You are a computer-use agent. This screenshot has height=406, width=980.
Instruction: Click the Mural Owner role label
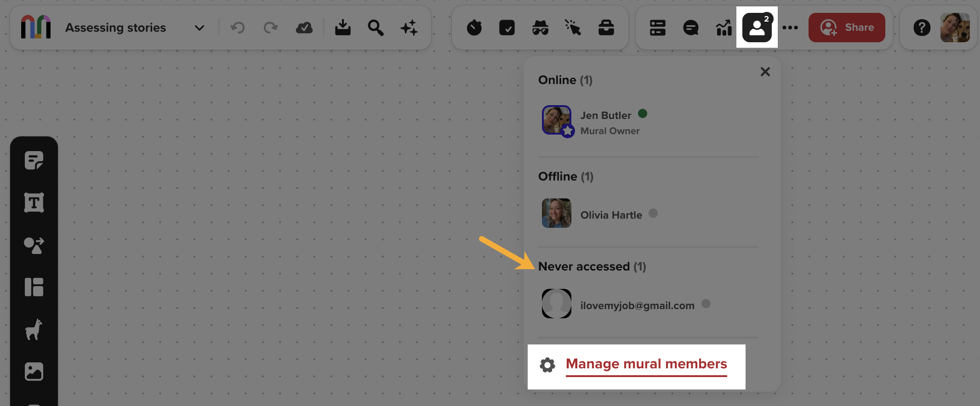tap(610, 131)
